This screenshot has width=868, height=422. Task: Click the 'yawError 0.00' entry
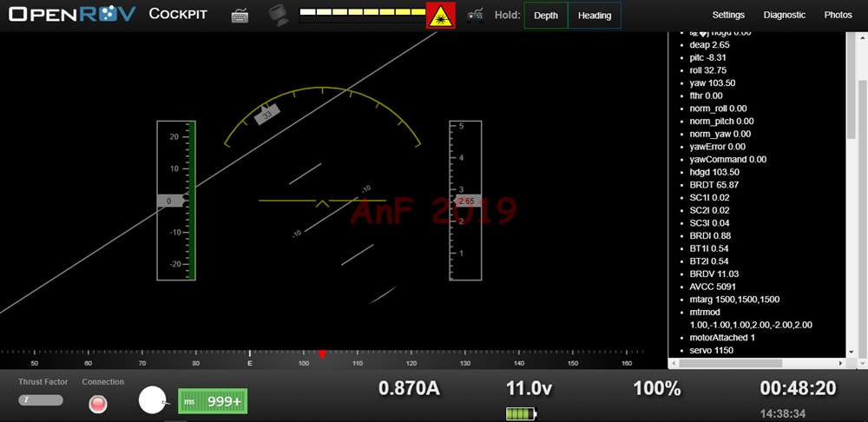tap(718, 147)
